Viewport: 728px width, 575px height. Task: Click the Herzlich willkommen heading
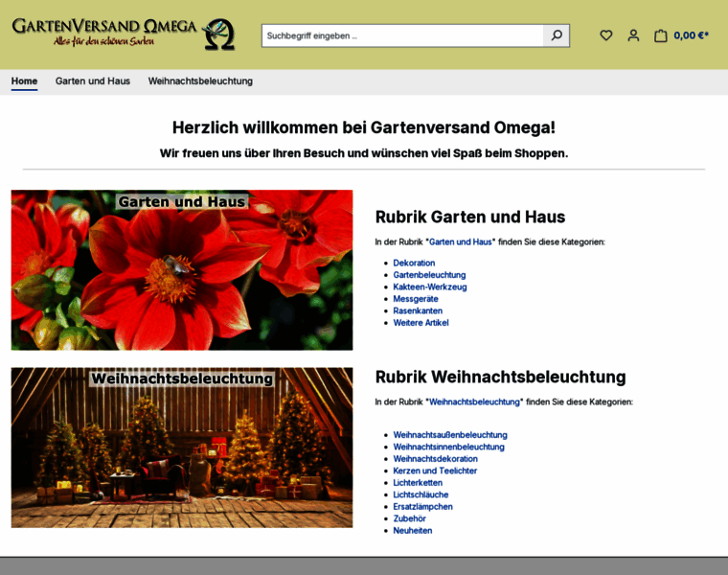pyautogui.click(x=364, y=127)
